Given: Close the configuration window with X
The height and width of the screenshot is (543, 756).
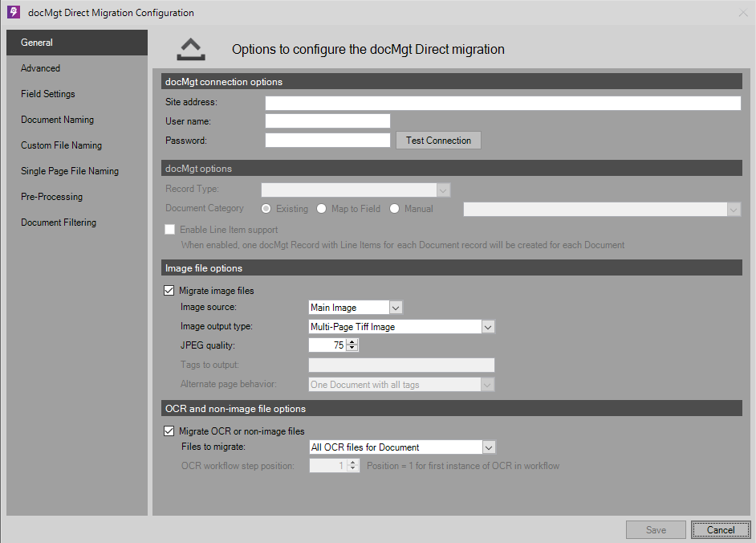Looking at the screenshot, I should (x=743, y=13).
